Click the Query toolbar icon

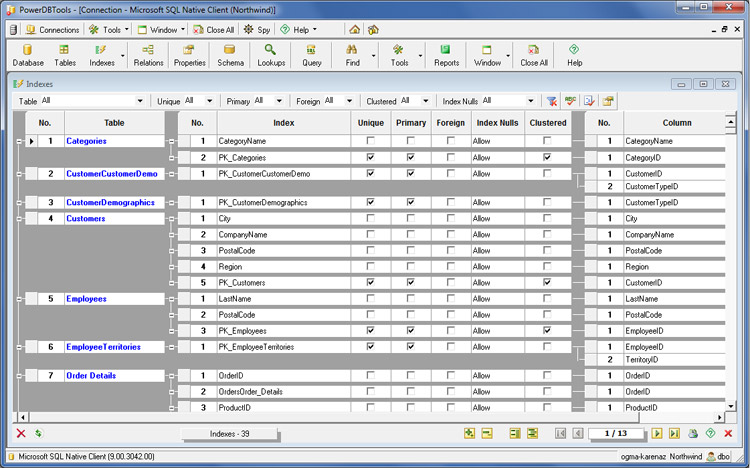[311, 54]
